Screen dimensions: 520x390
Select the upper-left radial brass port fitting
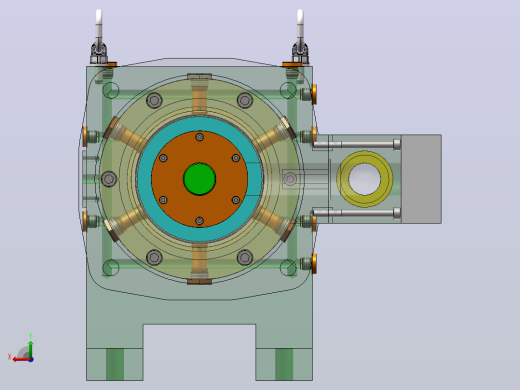tap(125, 135)
